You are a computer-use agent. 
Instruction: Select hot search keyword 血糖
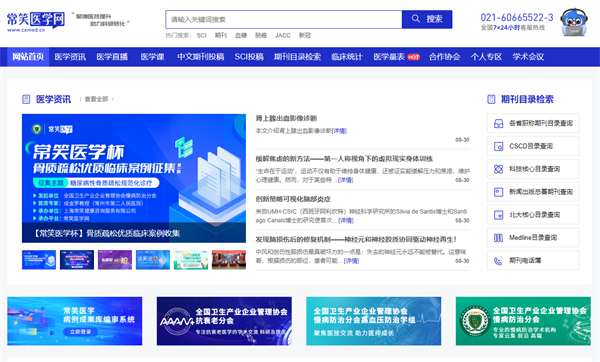click(x=241, y=36)
